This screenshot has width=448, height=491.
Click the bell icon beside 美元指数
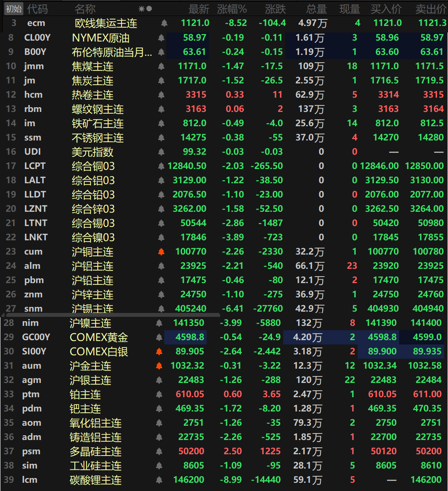pyautogui.click(x=161, y=152)
